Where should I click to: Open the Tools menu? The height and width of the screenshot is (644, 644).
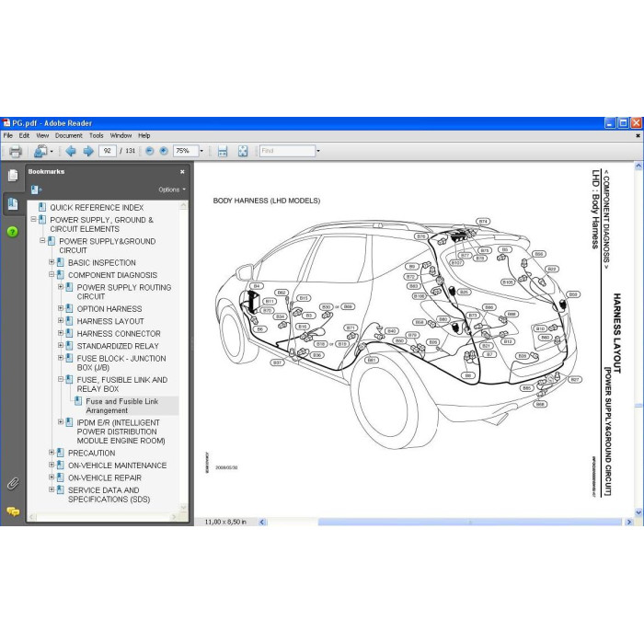click(x=96, y=135)
